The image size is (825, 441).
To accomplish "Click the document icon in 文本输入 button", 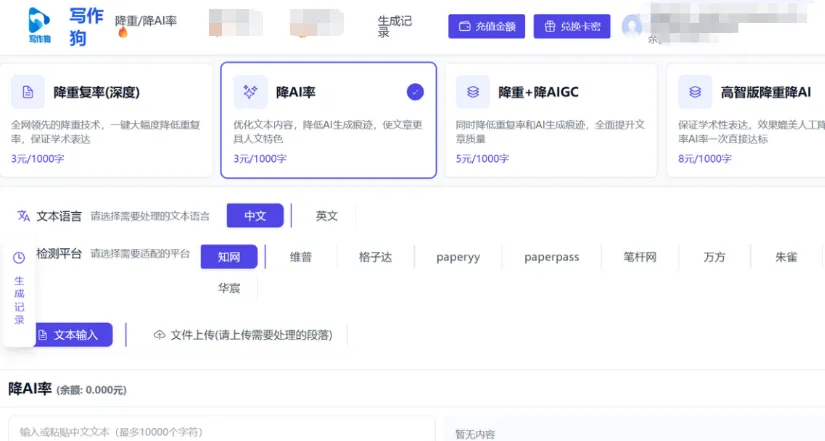I will 43,335.
